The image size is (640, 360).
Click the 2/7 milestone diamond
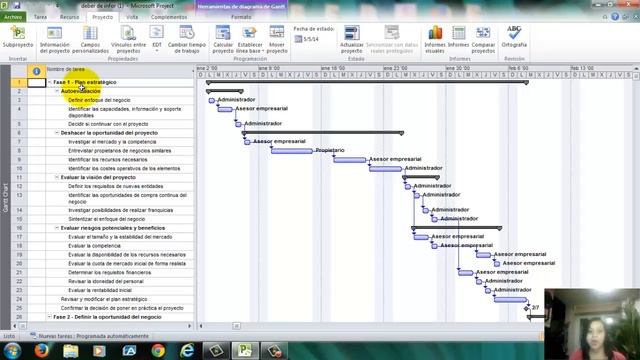tap(526, 309)
